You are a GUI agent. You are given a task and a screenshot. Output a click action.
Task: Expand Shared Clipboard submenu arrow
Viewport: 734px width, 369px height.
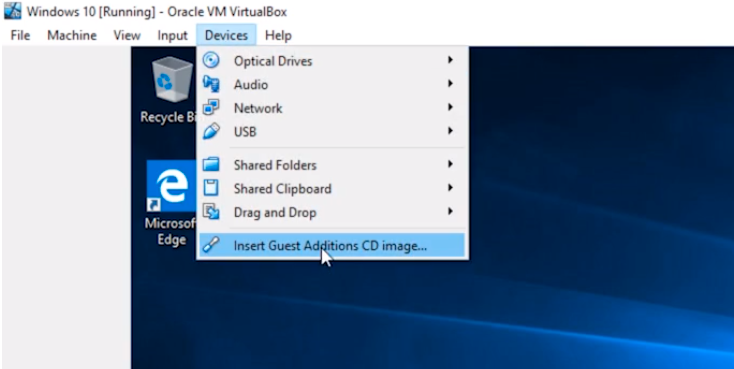click(450, 188)
